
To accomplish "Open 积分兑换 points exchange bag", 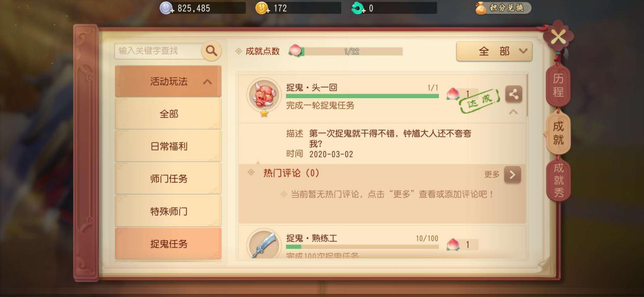I will coord(503,8).
